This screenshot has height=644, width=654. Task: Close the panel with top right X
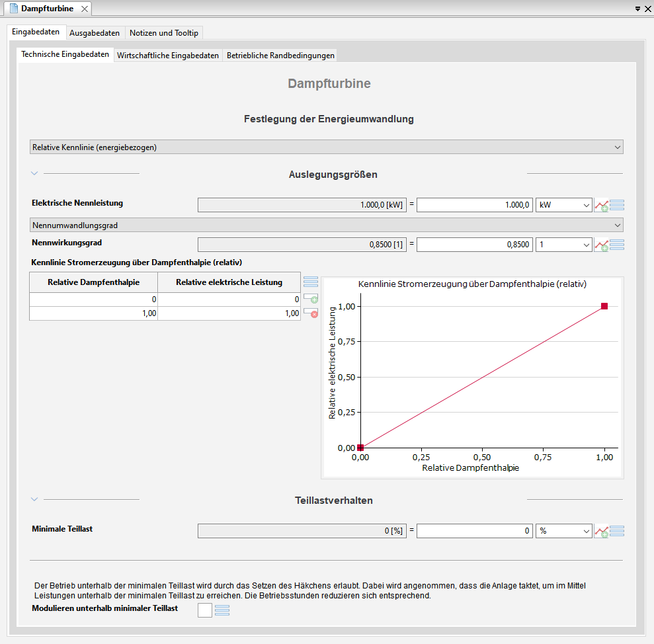tap(648, 9)
